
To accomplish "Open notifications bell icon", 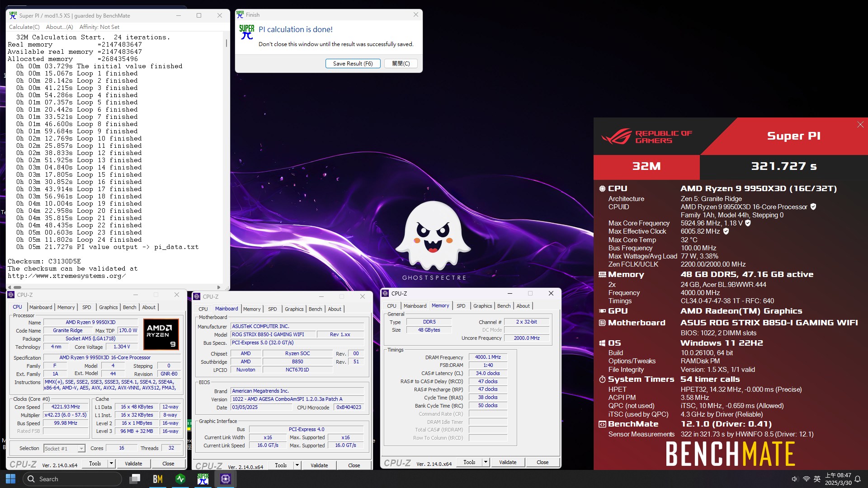I will (858, 479).
